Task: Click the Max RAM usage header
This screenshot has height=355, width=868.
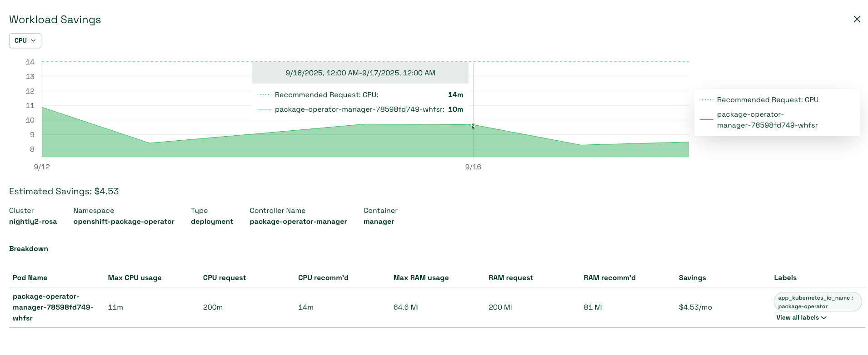Action: tap(421, 278)
